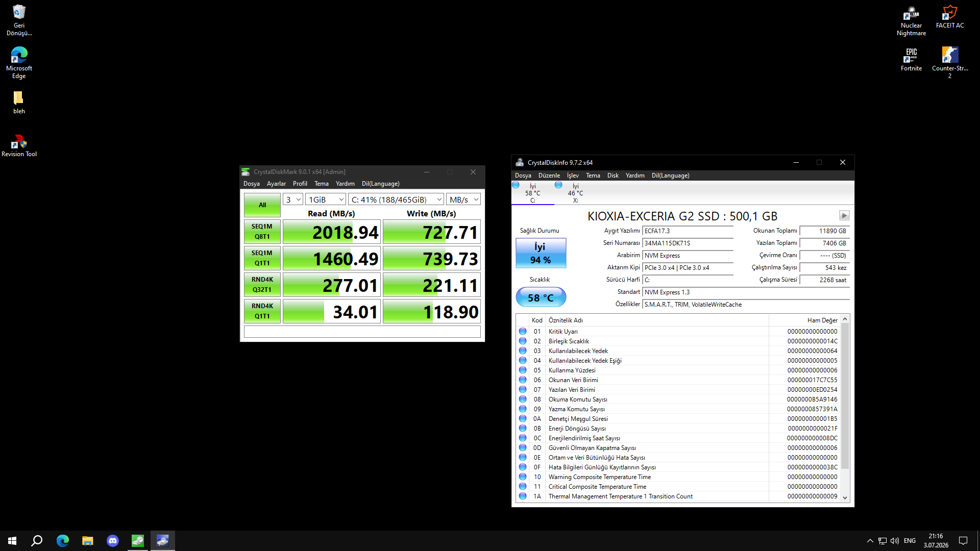This screenshot has width=980, height=551.
Task: Open volume tray icon
Action: click(895, 541)
